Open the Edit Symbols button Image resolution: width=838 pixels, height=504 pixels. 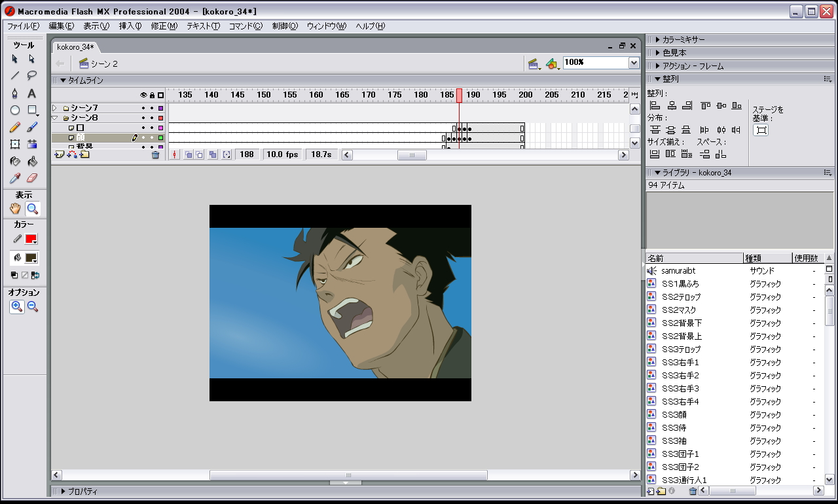[552, 63]
